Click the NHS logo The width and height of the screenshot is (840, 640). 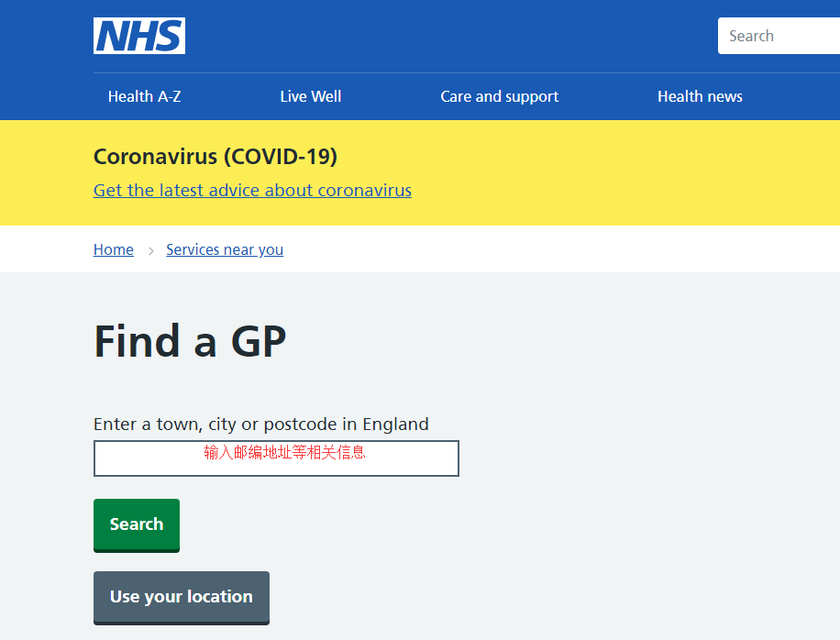click(x=139, y=36)
